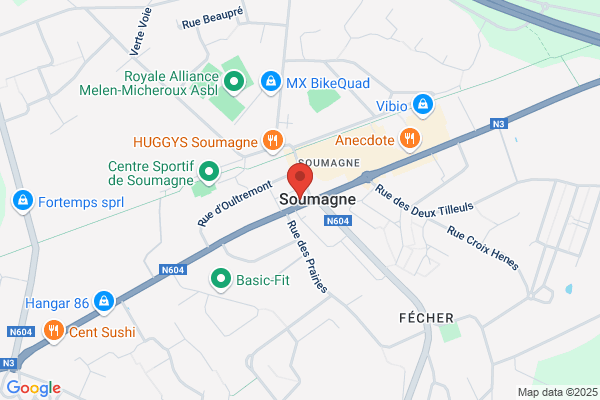Screen dimensions: 600x400
Task: Select the Rue d'Oultremont street label
Action: point(235,203)
